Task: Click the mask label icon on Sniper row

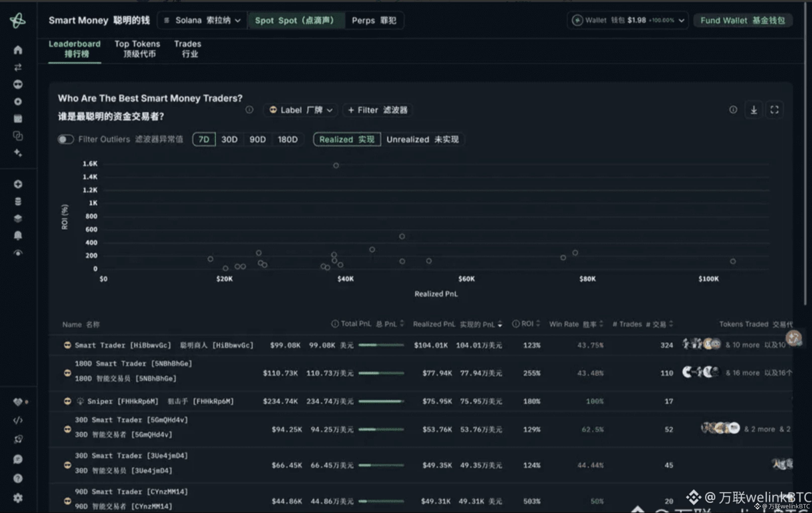Action: [67, 401]
